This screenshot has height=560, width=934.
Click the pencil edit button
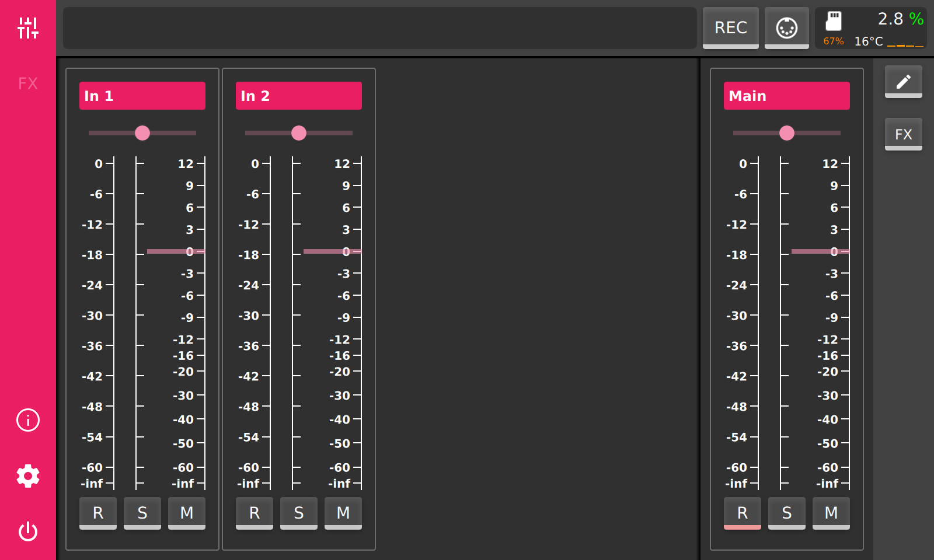(903, 81)
